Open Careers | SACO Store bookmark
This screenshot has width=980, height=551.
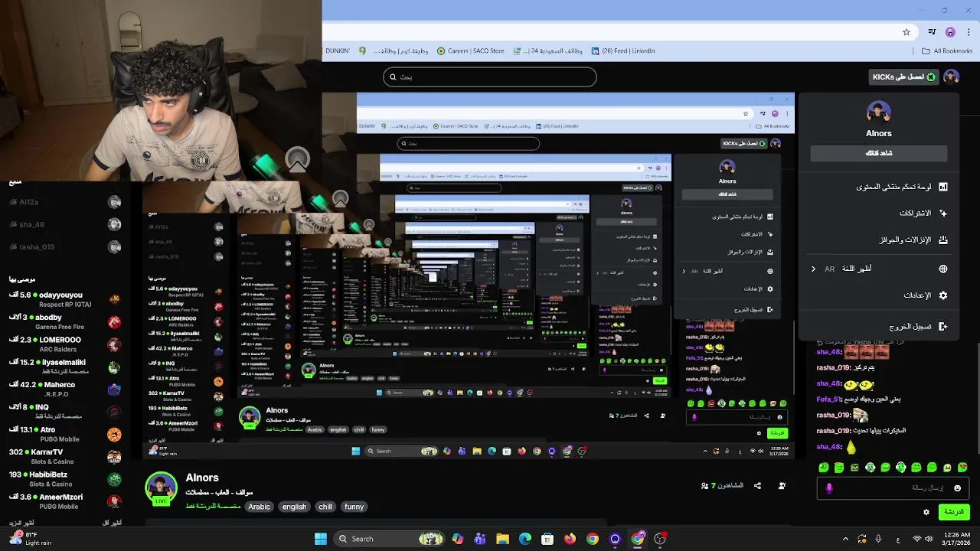coord(471,51)
